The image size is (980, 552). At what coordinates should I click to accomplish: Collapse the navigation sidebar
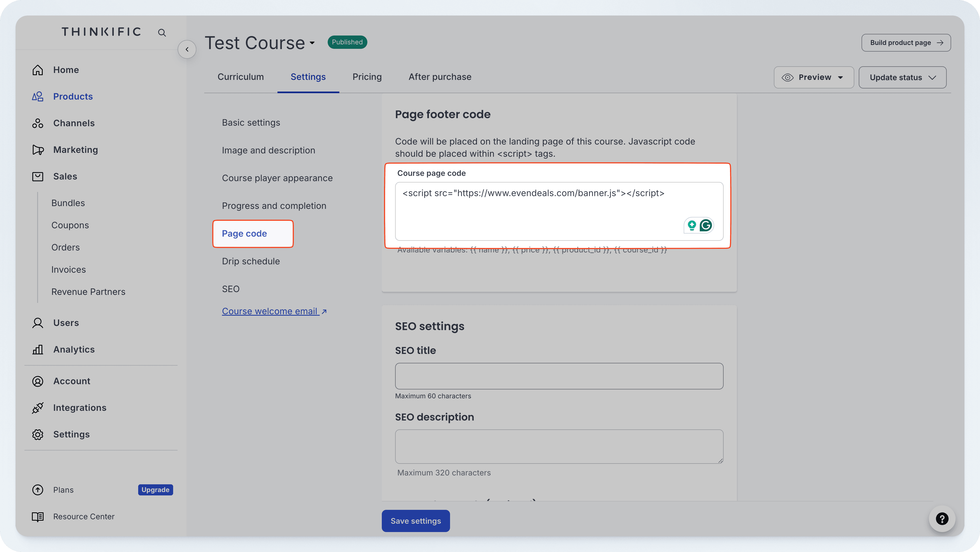pyautogui.click(x=187, y=49)
